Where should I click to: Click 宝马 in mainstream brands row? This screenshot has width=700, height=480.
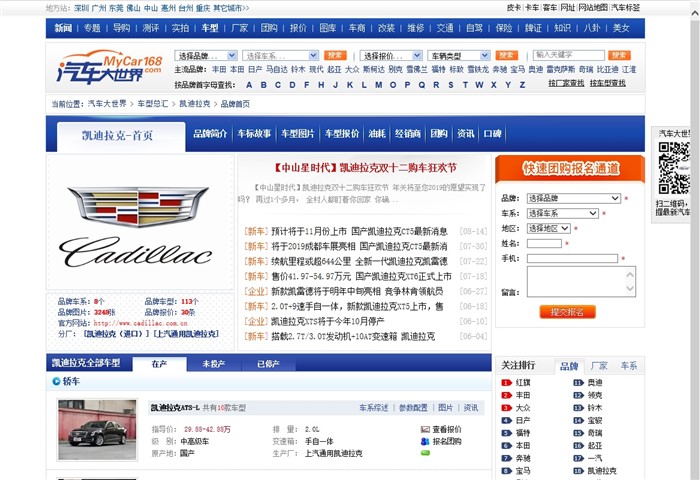pos(517,69)
